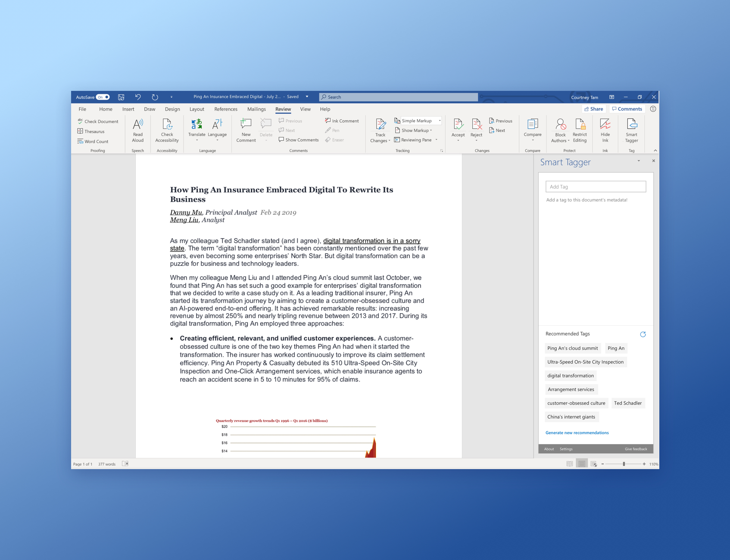This screenshot has width=730, height=560.
Task: Open the feedback smiley face icon
Action: pos(653,109)
